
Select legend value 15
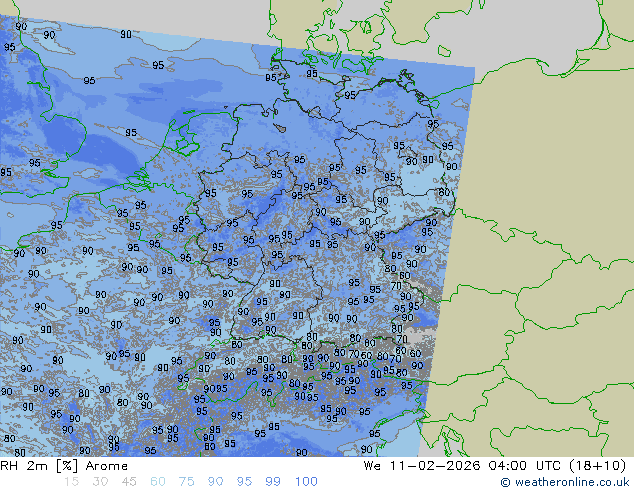71,482
